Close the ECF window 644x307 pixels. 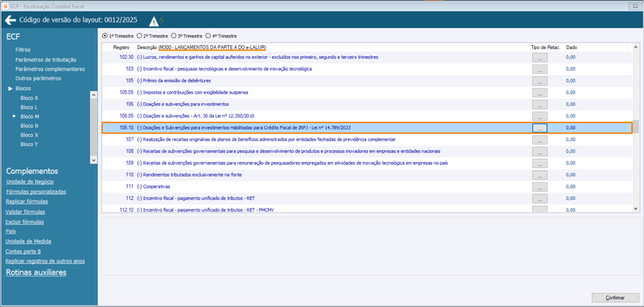[635, 6]
